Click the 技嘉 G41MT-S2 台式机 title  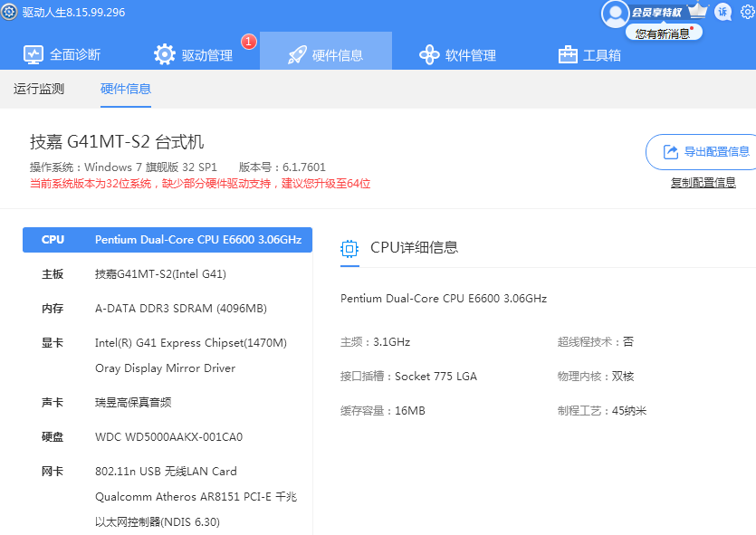[x=117, y=142]
